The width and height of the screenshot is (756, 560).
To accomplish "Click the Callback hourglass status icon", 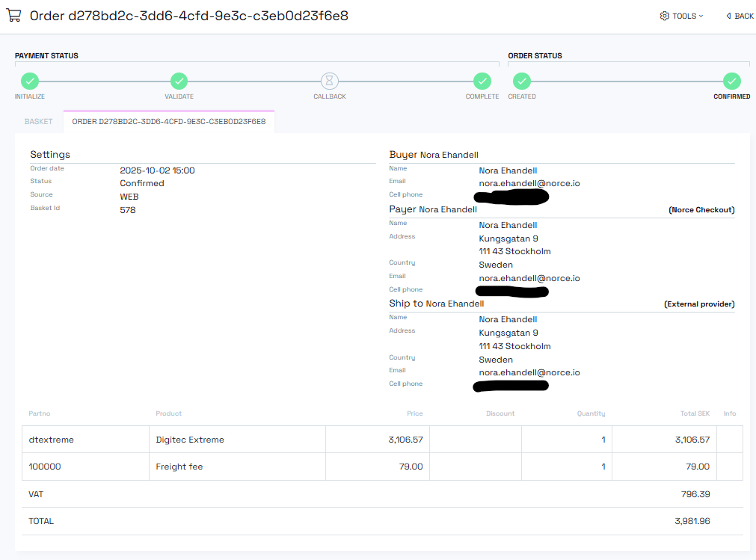I will point(330,81).
